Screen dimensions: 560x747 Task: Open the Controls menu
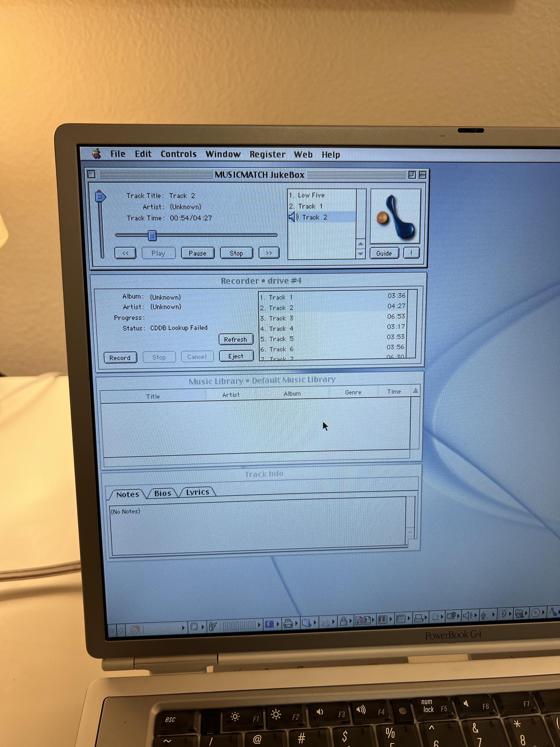point(179,154)
